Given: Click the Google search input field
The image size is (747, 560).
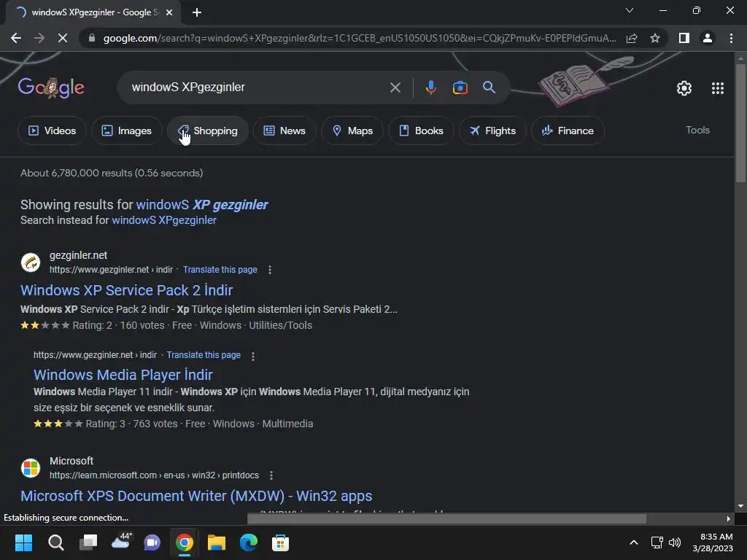Looking at the screenshot, I should pyautogui.click(x=258, y=87).
